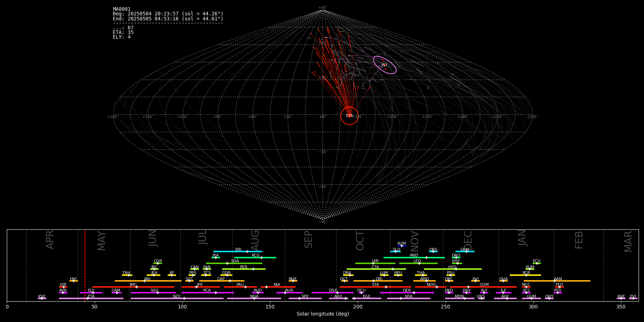The height and width of the screenshot is (322, 644).
Task: Select the CAP shower bar in the timeline
Action: point(222,281)
